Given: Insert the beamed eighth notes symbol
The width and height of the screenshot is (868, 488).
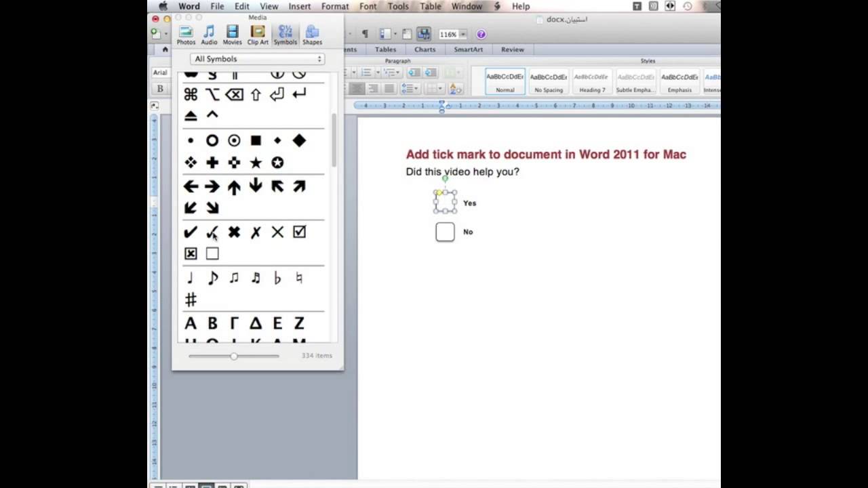Looking at the screenshot, I should click(234, 278).
